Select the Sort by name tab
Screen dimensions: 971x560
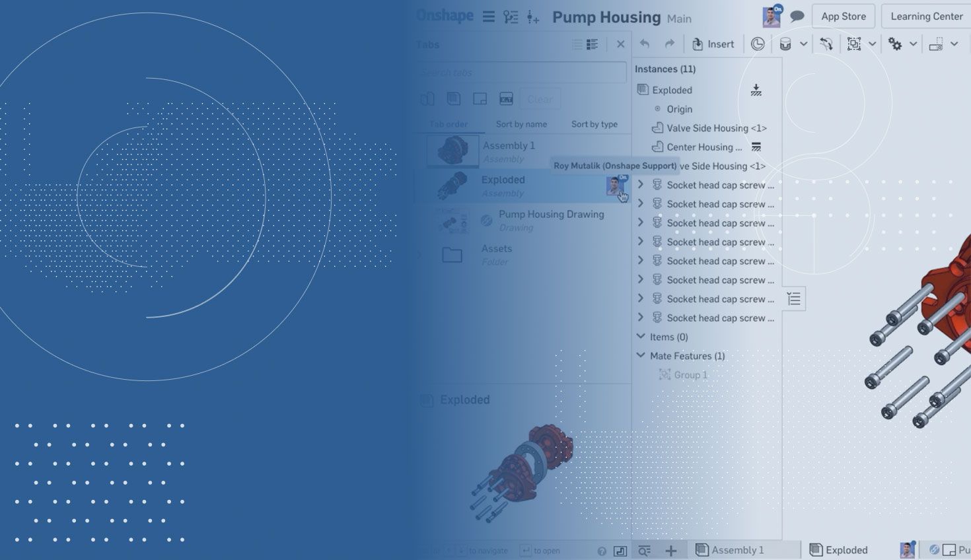(521, 124)
